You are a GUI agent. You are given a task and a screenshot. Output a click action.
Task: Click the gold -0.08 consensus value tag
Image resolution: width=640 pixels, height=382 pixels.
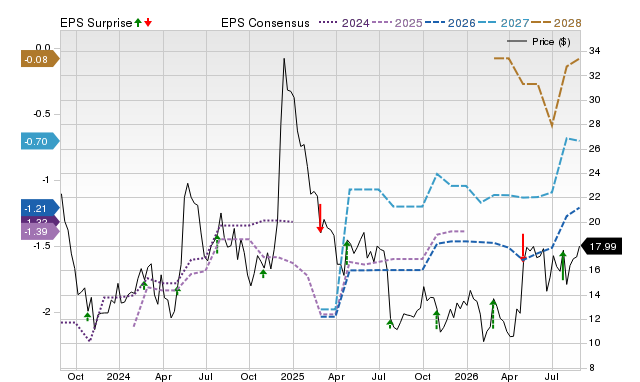[x=40, y=60]
